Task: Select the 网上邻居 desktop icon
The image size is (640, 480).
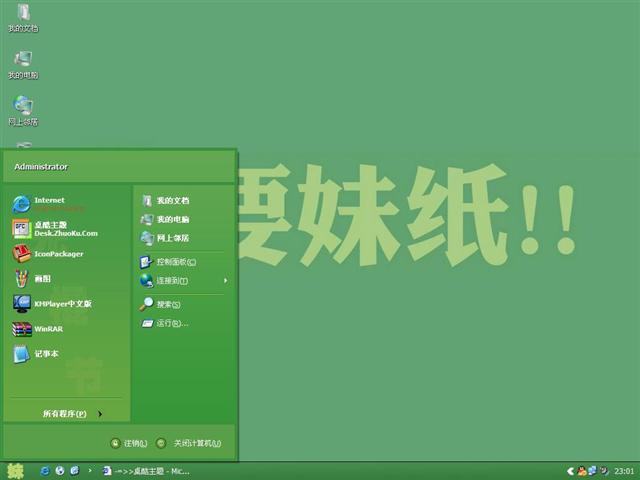Action: click(x=23, y=111)
